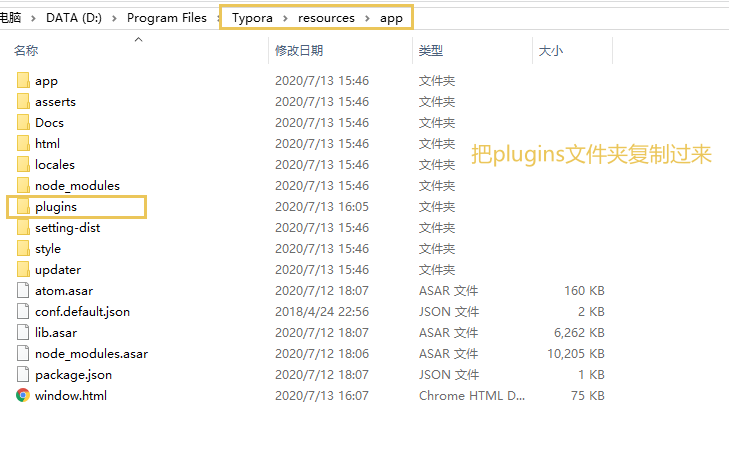Click the updater folder icon
729x453 pixels.
click(23, 269)
